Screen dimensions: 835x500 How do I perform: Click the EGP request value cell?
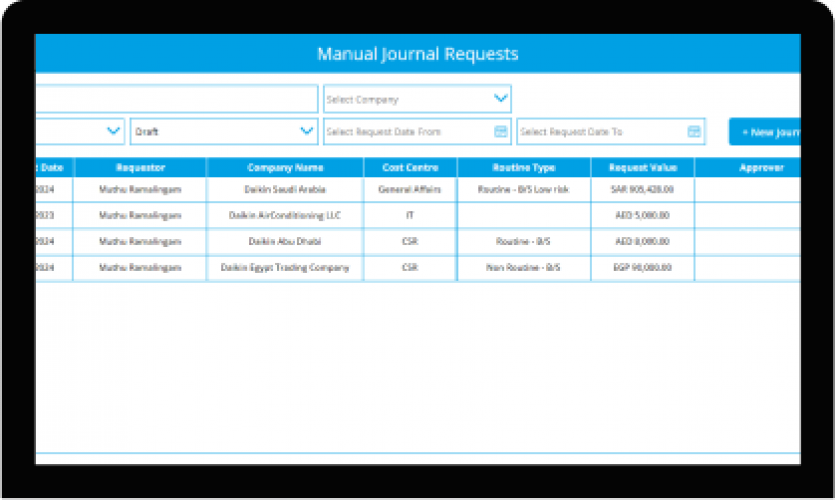(x=643, y=267)
